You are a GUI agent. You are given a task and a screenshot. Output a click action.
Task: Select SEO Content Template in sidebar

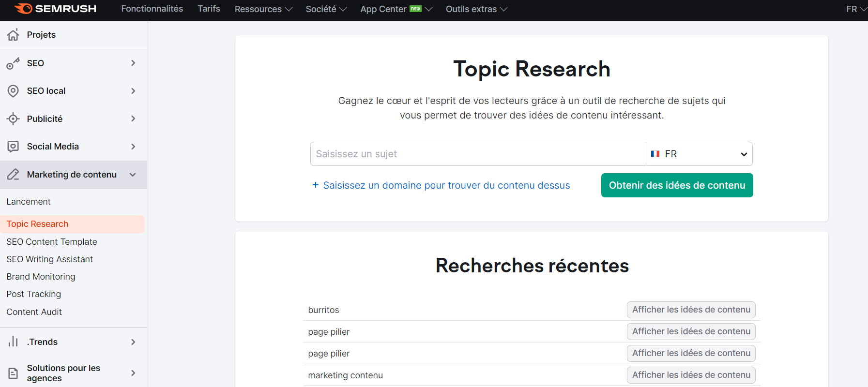(52, 242)
